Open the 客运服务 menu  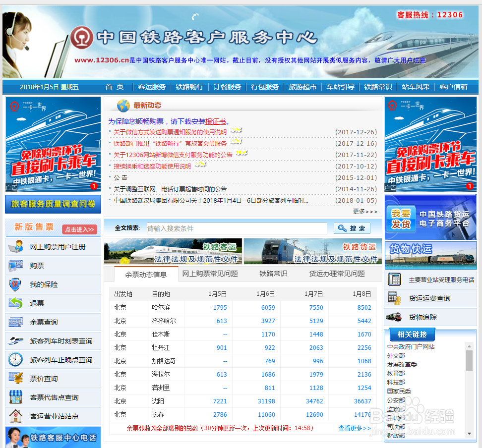[x=152, y=87]
